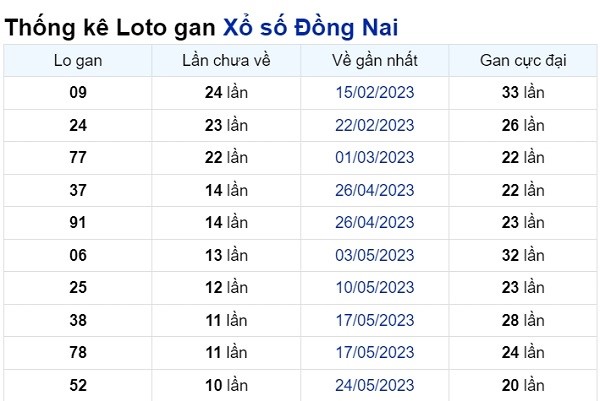Viewport: 600px width, 401px height.
Task: Open the 22/02/2023 date link
Action: coord(375,125)
